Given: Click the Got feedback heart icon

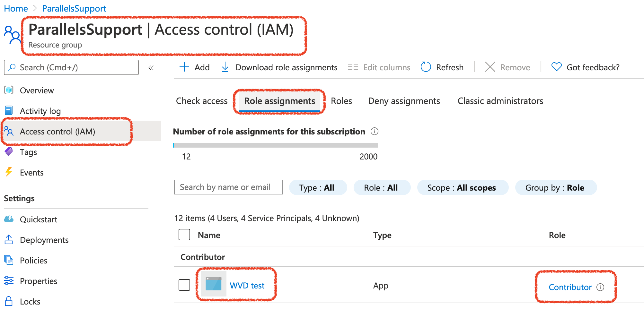Looking at the screenshot, I should click(x=556, y=67).
